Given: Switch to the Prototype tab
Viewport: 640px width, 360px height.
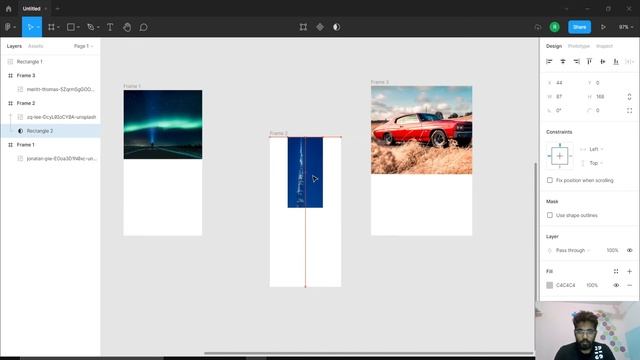Looking at the screenshot, I should pos(579,46).
